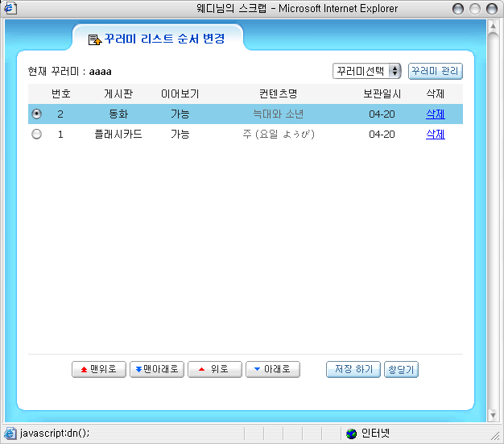Viewport: 504px width, 444px height.
Task: Click the 맨아래로 move-to-bottom button
Action: (x=156, y=369)
